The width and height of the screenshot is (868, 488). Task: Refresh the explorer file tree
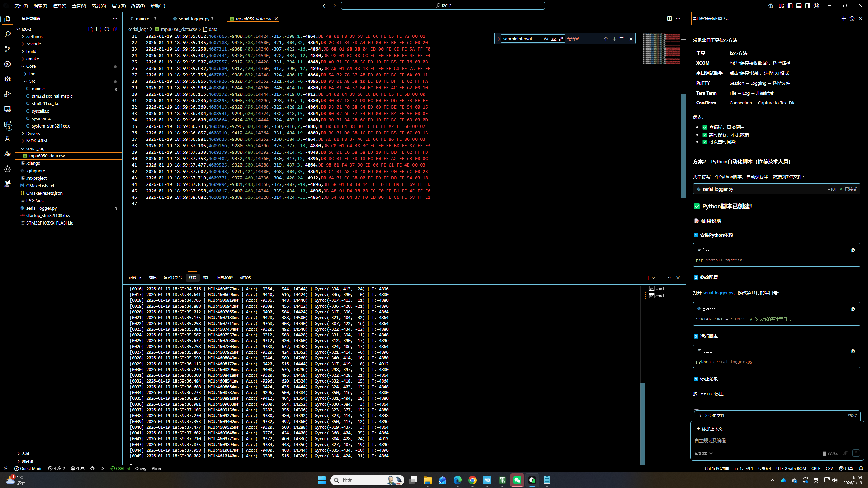pyautogui.click(x=107, y=29)
